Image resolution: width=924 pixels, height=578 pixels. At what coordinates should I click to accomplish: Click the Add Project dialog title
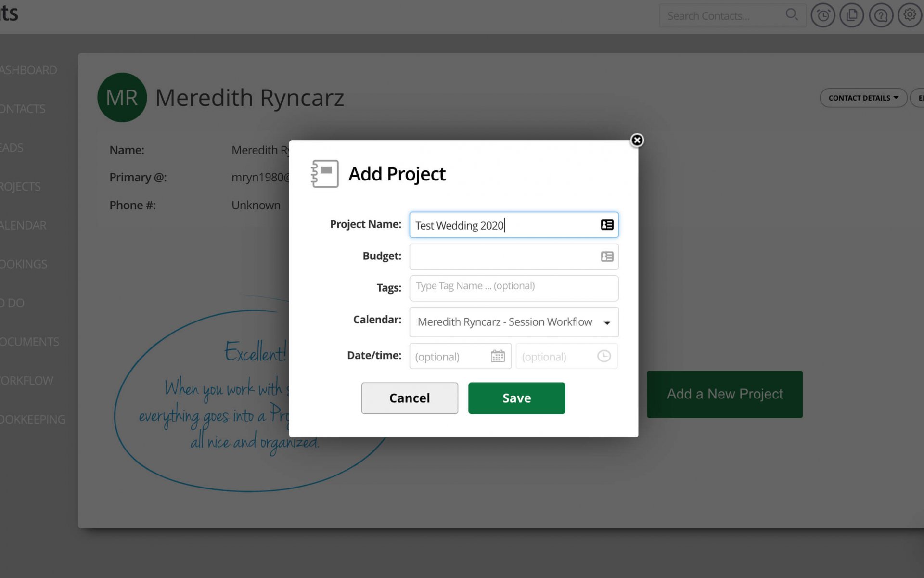click(x=397, y=174)
